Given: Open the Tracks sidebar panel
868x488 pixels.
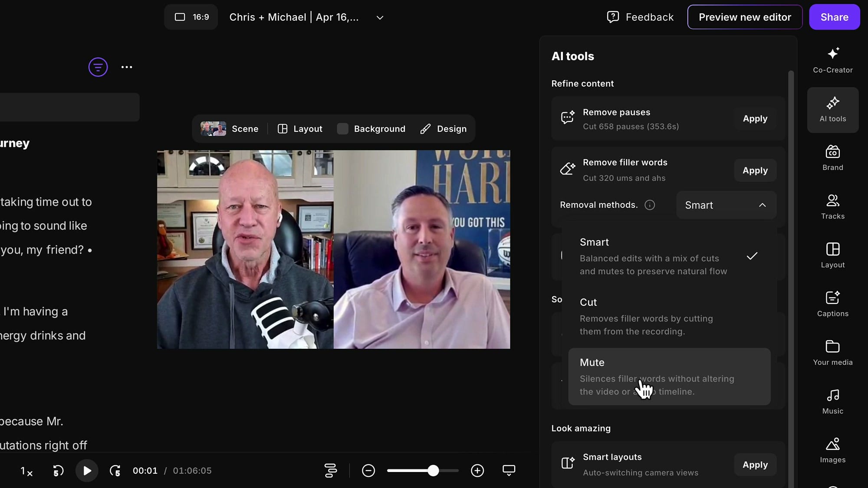Looking at the screenshot, I should click(x=832, y=206).
